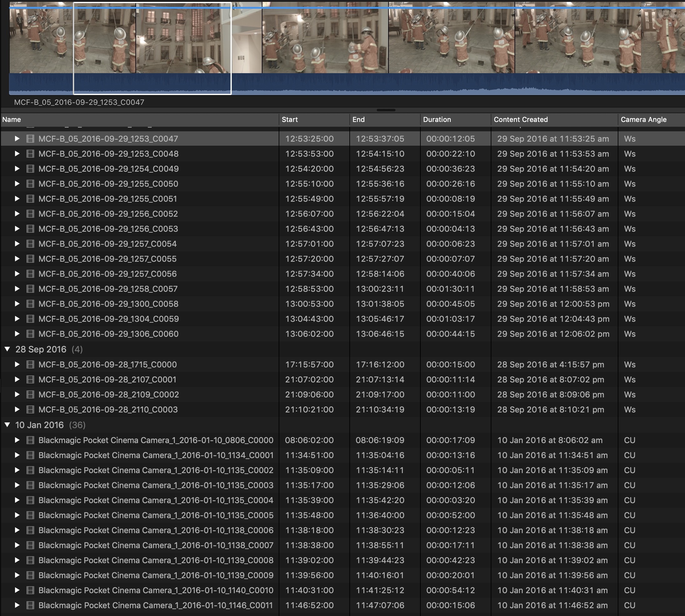
Task: Click film clip icon of MCF-B_05_2016-09-29_1253_C0048
Action: pyautogui.click(x=30, y=154)
